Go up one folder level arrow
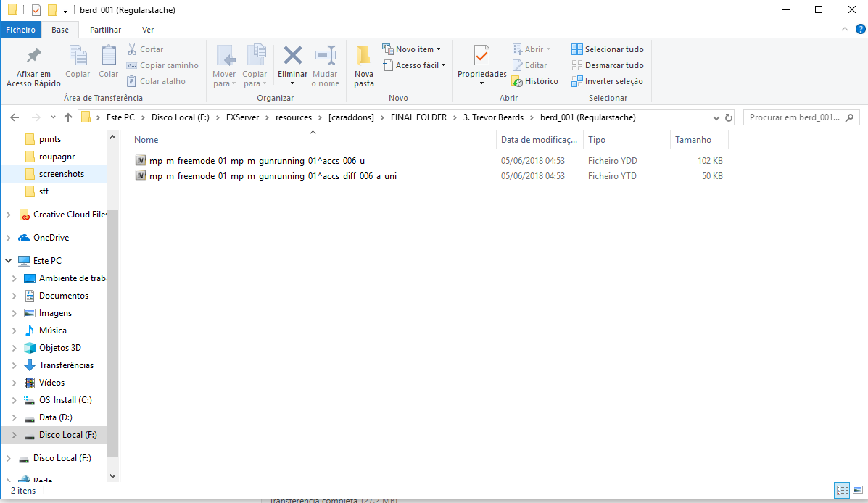Viewport: 868px width, 503px height. [68, 117]
